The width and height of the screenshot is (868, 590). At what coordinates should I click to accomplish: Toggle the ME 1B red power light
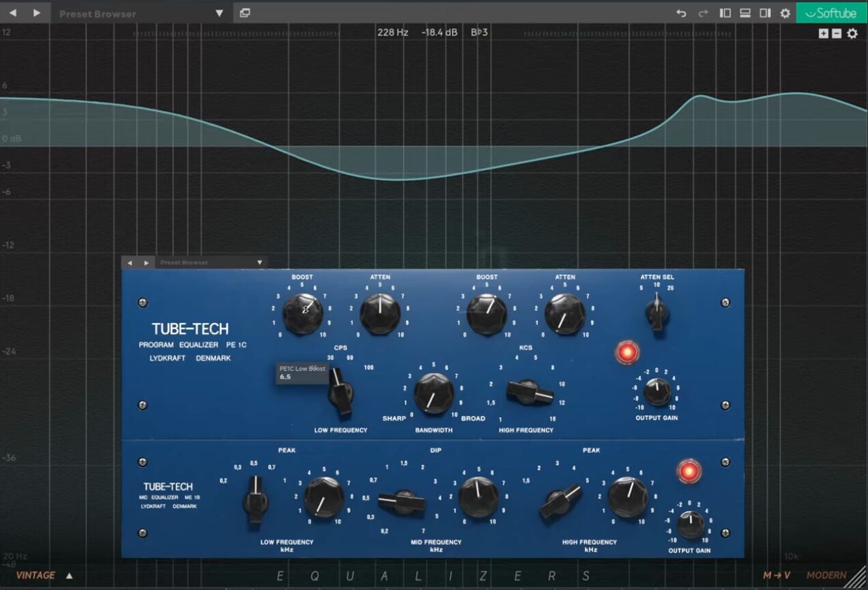point(689,471)
